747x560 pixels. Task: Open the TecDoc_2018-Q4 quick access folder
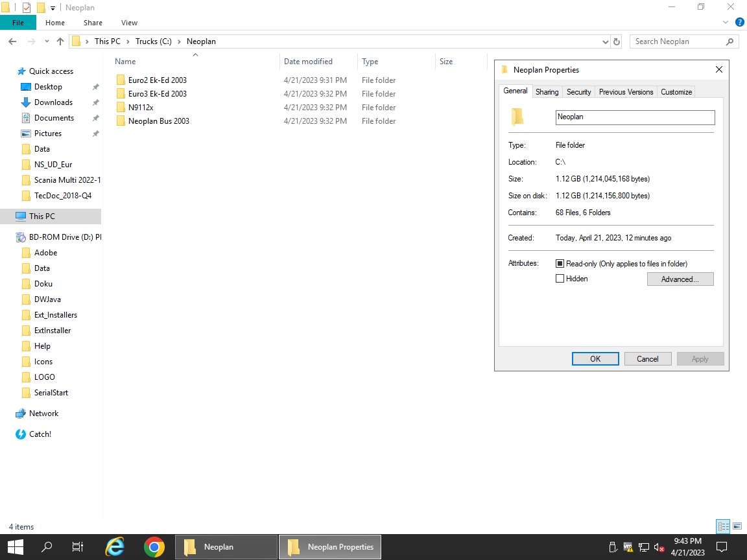pos(62,196)
